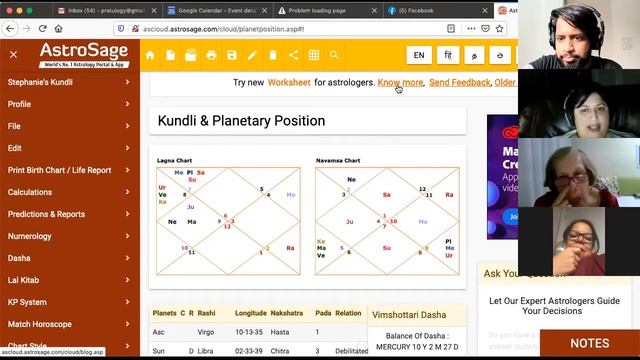Print the kundli with printer icon
Viewport: 640px width, 360px height.
point(211,55)
